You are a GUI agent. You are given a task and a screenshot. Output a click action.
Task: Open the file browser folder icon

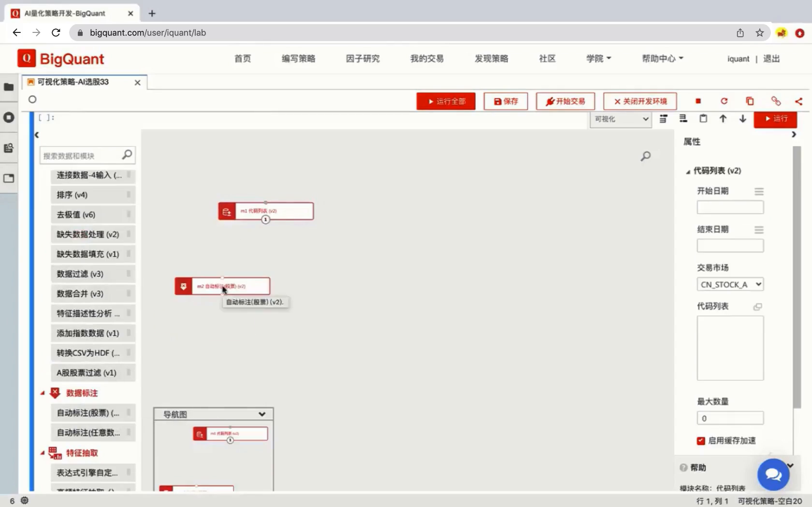(x=9, y=87)
